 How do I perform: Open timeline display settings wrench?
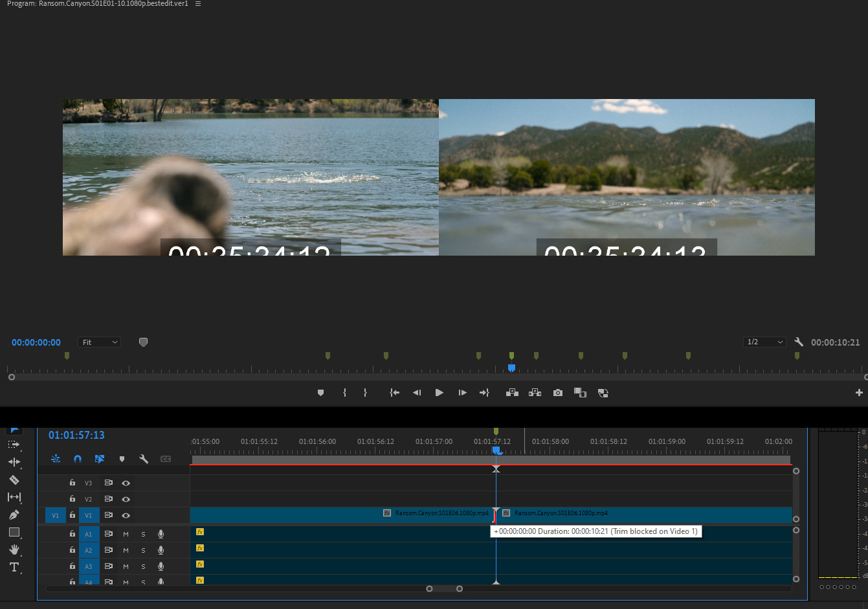click(144, 459)
